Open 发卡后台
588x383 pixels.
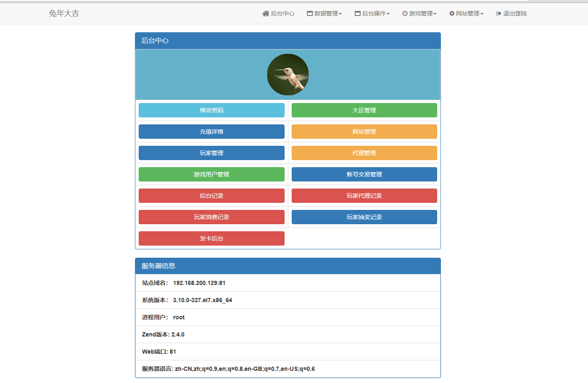pyautogui.click(x=212, y=238)
